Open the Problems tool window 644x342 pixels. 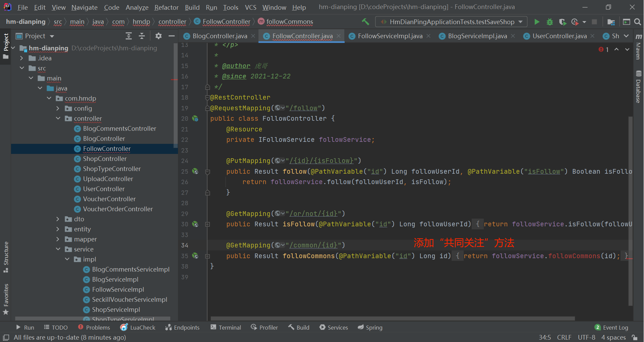tap(94, 327)
